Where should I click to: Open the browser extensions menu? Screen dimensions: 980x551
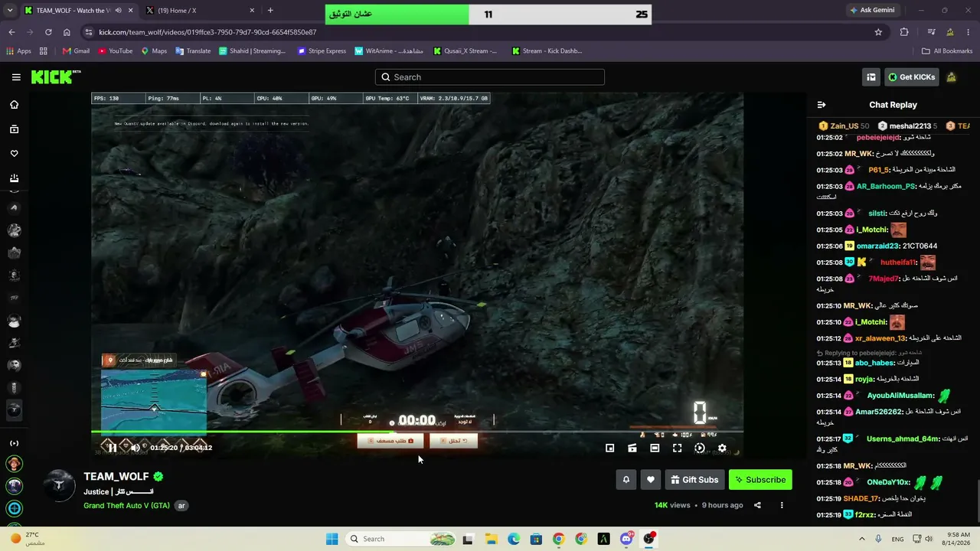pos(904,32)
